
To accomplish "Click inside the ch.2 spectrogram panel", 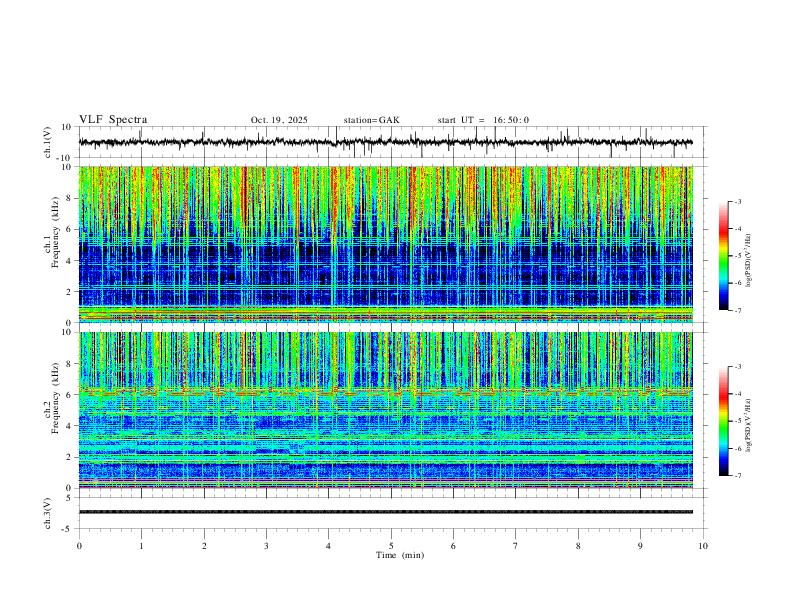I will tap(385, 410).
